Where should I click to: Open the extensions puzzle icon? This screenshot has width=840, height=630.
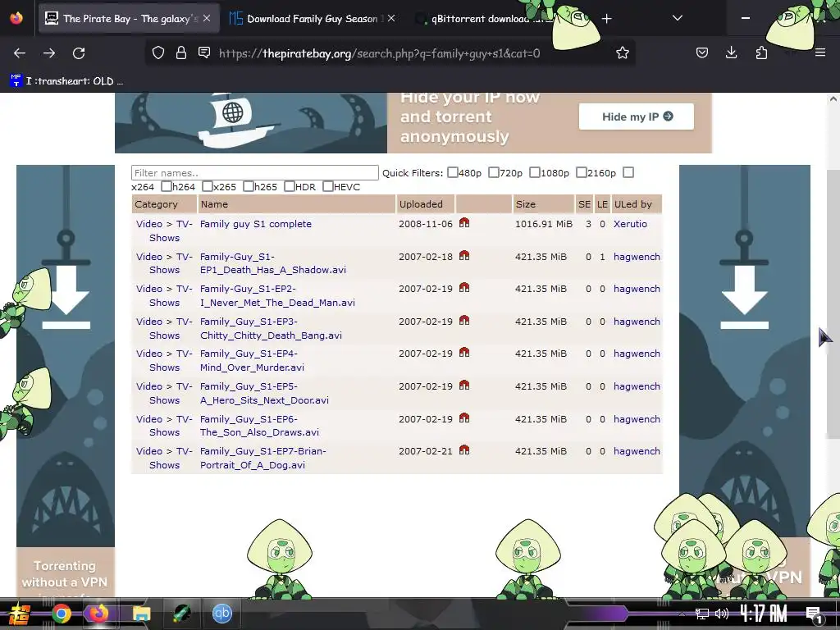(761, 52)
